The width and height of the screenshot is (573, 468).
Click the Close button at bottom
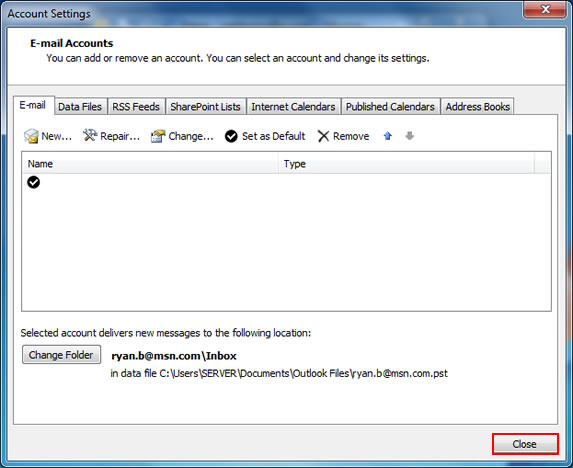(525, 444)
